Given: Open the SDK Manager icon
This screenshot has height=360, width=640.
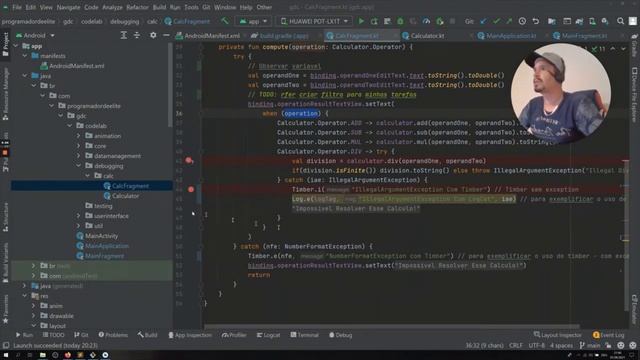Looking at the screenshot, I should point(605,21).
